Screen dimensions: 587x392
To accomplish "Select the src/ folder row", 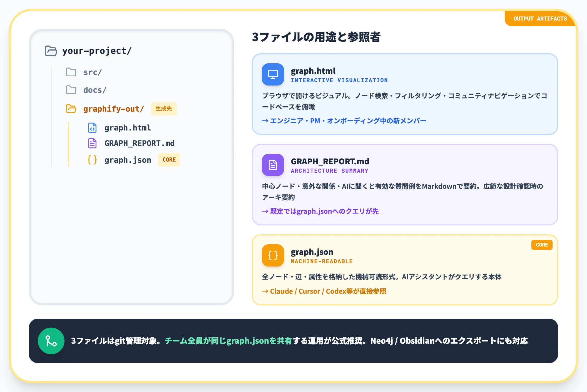I will [x=84, y=72].
